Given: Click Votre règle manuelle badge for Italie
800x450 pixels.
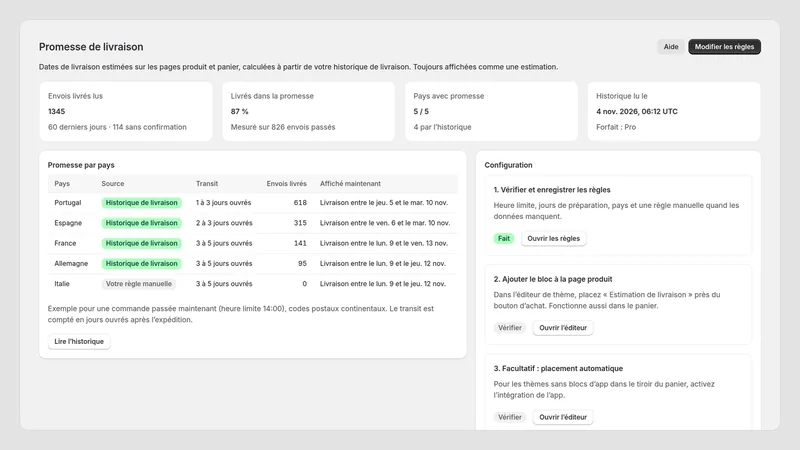Looking at the screenshot, I should [139, 284].
